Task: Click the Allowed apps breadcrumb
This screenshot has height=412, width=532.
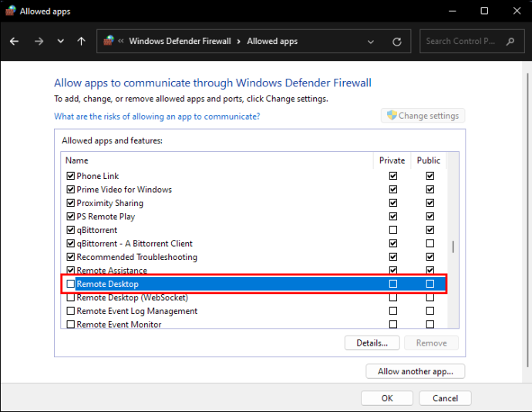Action: tap(272, 41)
